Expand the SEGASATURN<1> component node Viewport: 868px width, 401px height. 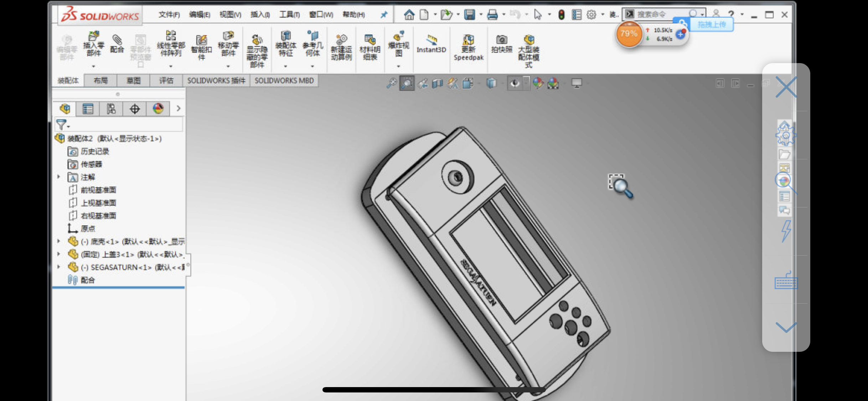tap(59, 267)
